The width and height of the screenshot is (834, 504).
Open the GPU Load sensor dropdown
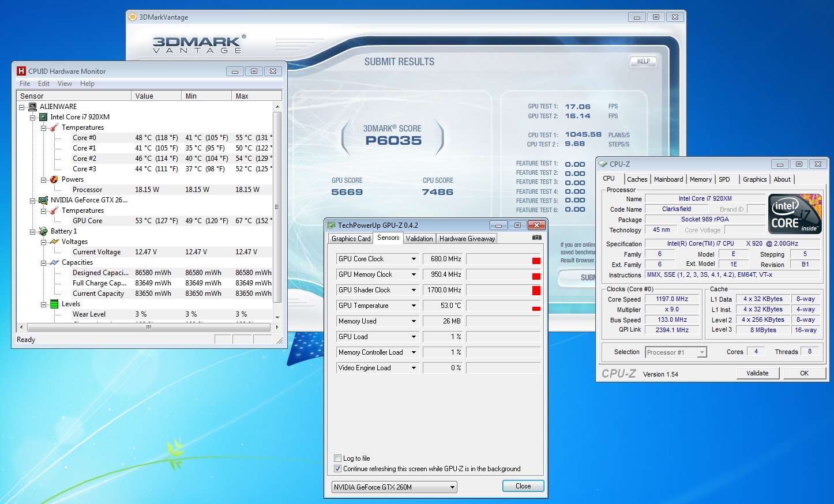[414, 337]
